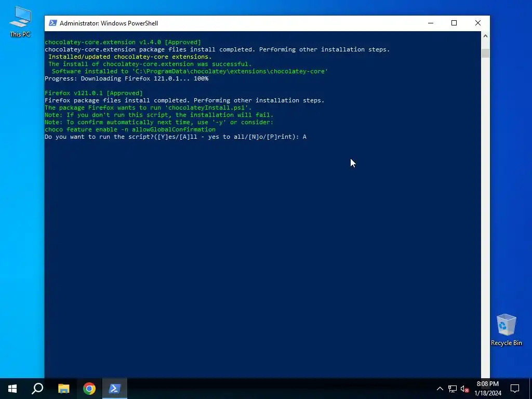Click 'Installed/updated chocolatey-core extensions.' line
This screenshot has width=532, height=399.
[x=130, y=57]
